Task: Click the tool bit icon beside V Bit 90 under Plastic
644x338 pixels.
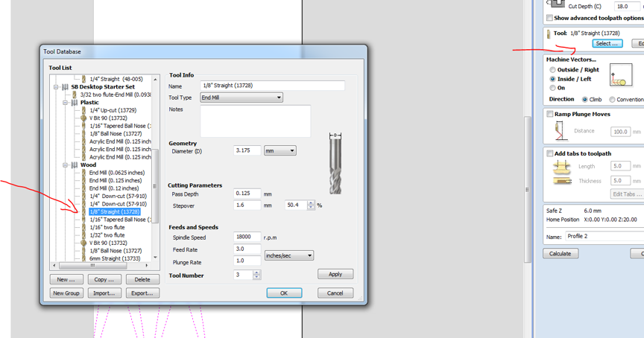Action: tap(83, 118)
